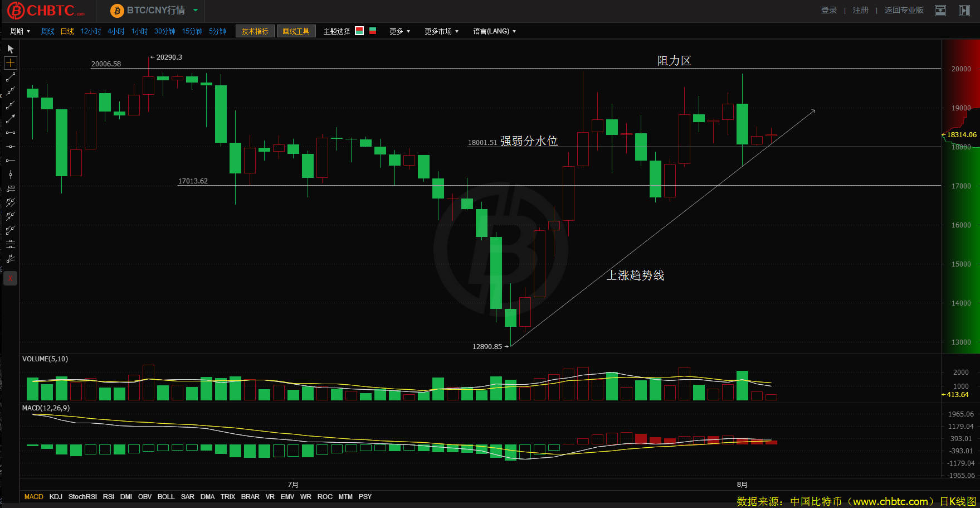The image size is (980, 508).
Task: Choose the fan lines drawing tool
Action: [10, 258]
